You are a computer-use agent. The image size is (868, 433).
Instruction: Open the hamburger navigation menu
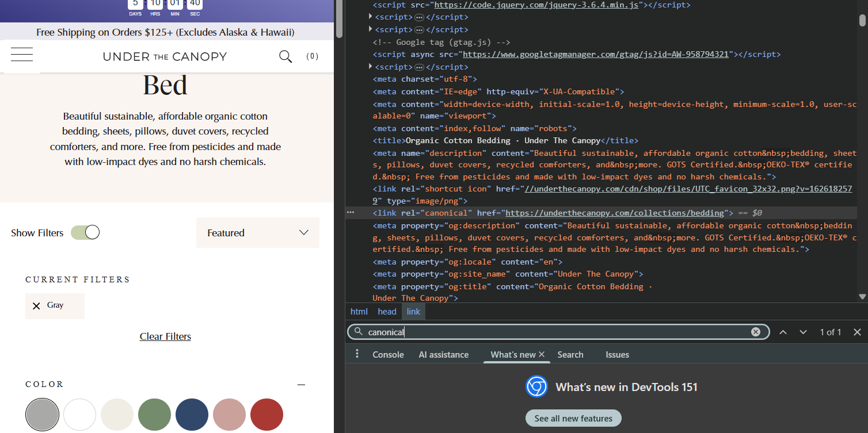[22, 56]
